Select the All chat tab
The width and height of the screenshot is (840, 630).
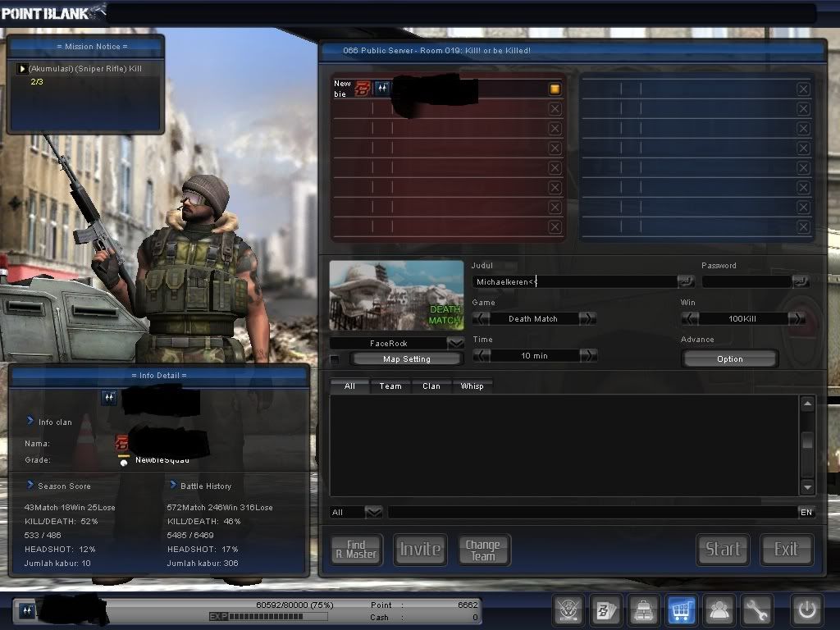pyautogui.click(x=349, y=386)
